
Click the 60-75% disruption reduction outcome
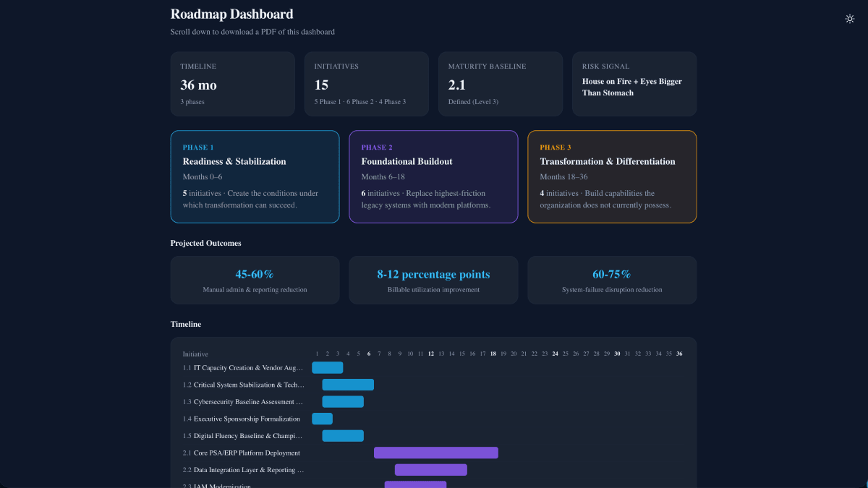(612, 280)
